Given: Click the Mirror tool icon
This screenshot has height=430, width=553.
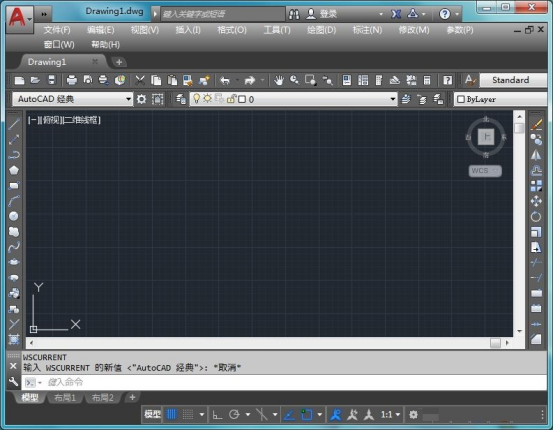Looking at the screenshot, I should tap(536, 155).
